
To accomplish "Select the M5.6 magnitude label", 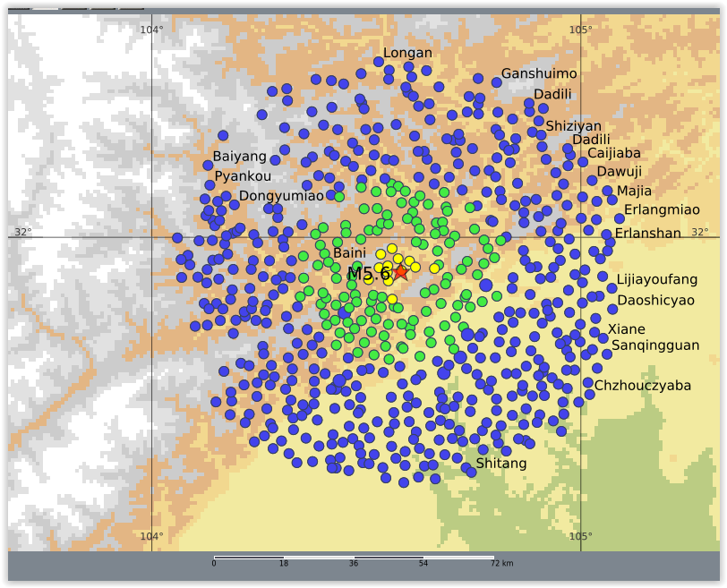I will [x=369, y=274].
